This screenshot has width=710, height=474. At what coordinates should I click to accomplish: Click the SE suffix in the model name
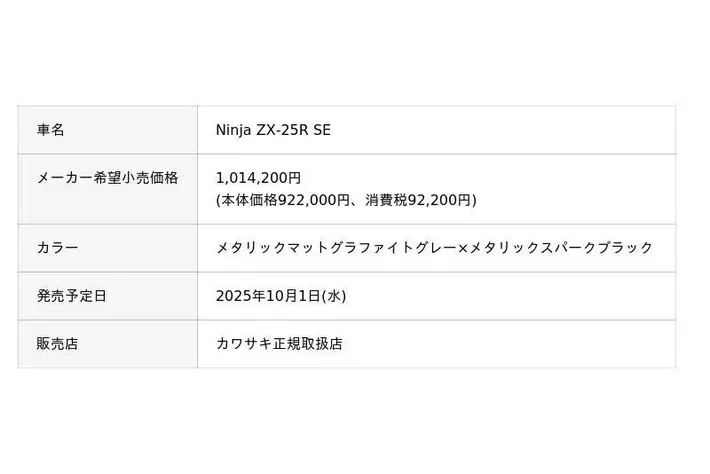coord(321,130)
